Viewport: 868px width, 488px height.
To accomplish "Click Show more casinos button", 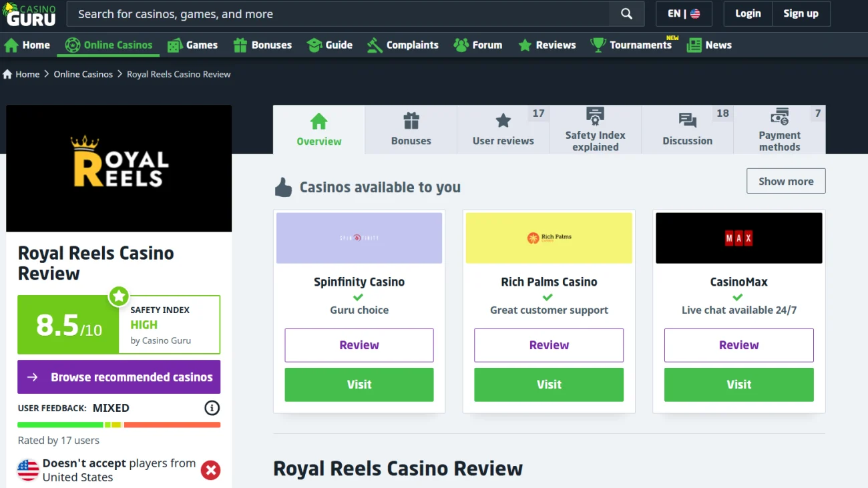I will [786, 181].
